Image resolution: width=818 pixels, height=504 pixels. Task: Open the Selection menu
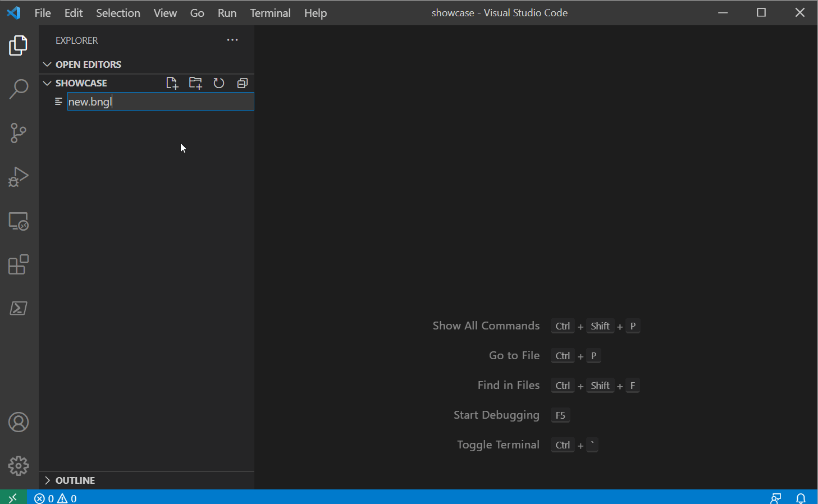(118, 13)
